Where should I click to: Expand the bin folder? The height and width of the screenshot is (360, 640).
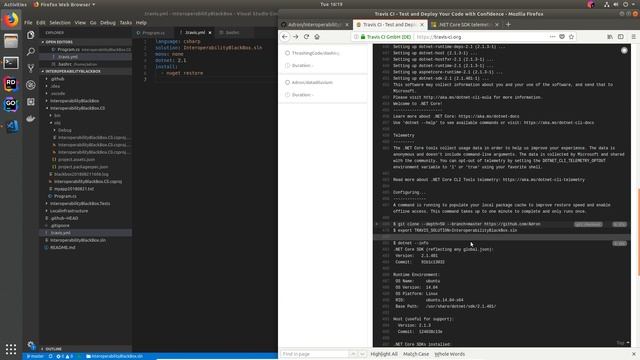[57, 116]
